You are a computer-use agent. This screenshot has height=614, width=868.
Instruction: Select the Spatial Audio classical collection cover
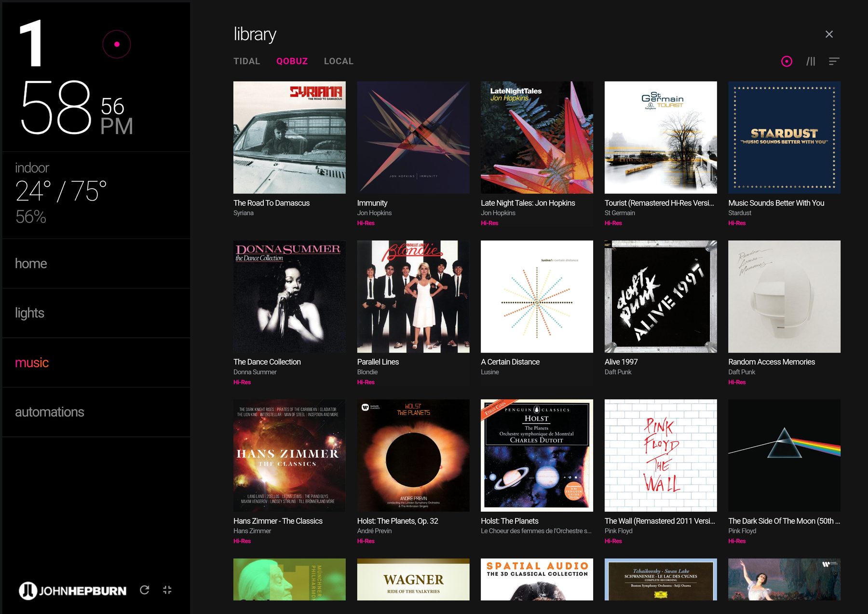point(537,579)
